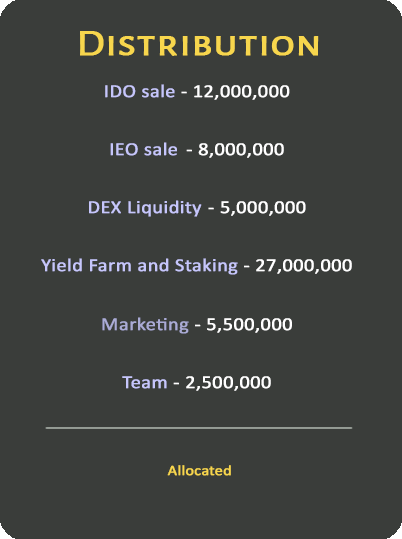Click the 2,500,000 team amount
This screenshot has height=539, width=402.
coord(228,383)
